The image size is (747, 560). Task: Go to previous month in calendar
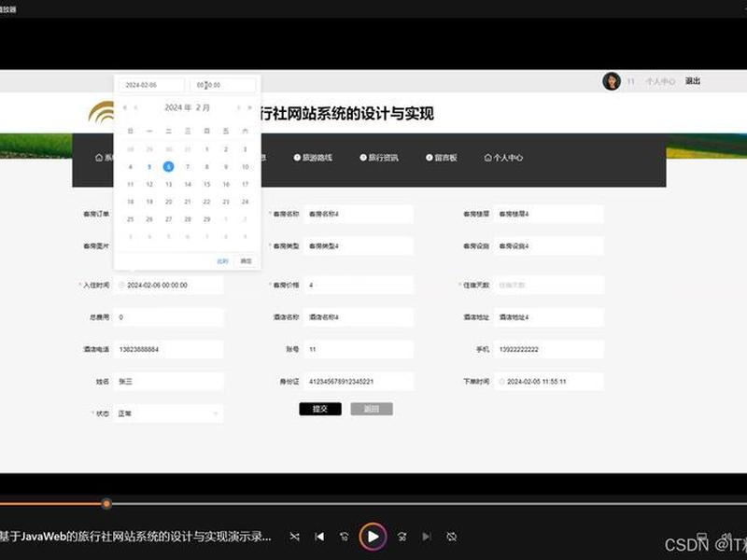pos(135,107)
